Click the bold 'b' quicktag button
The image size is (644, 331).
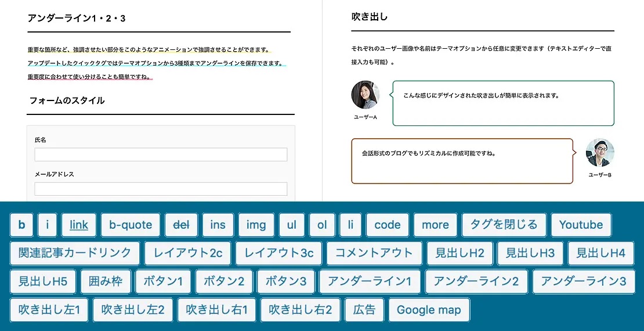[x=21, y=225]
